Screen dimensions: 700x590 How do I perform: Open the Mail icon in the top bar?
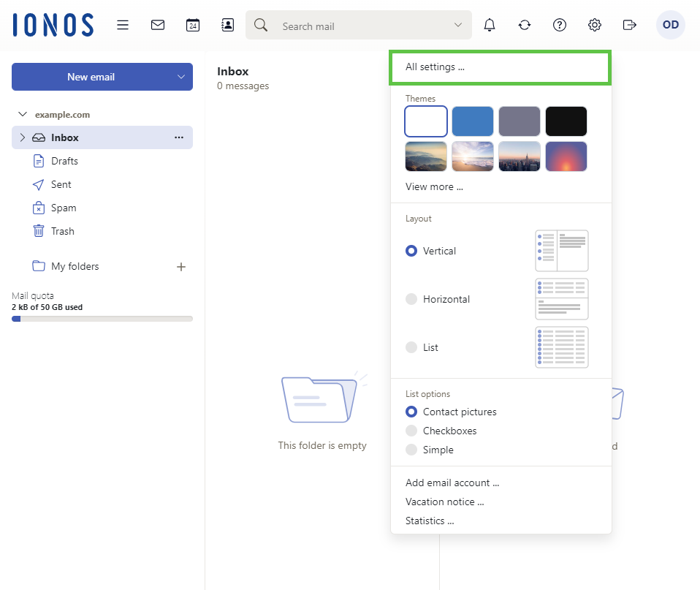[x=158, y=24]
